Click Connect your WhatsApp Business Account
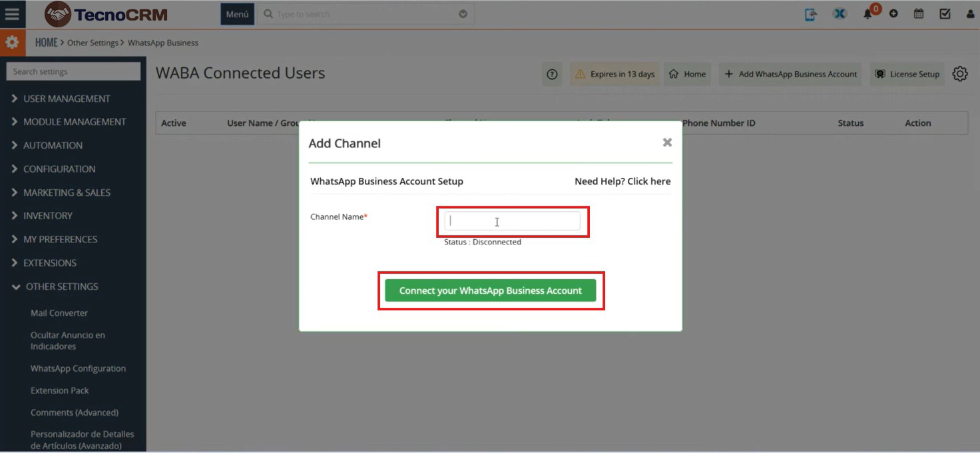 pyautogui.click(x=490, y=290)
